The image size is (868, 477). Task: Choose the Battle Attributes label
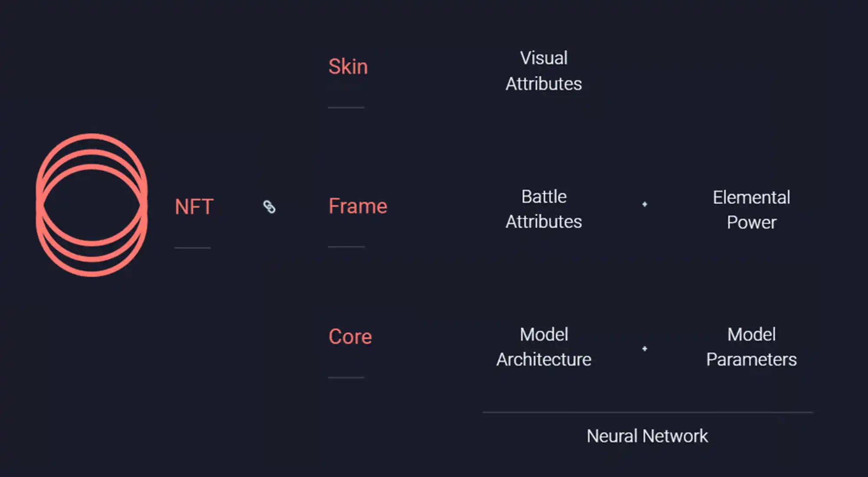tap(543, 209)
